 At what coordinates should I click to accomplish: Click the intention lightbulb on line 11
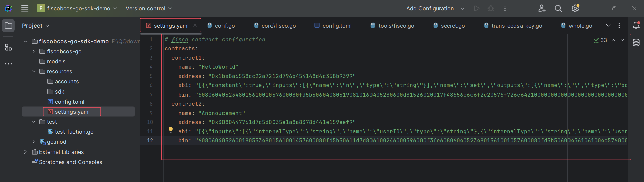[171, 130]
